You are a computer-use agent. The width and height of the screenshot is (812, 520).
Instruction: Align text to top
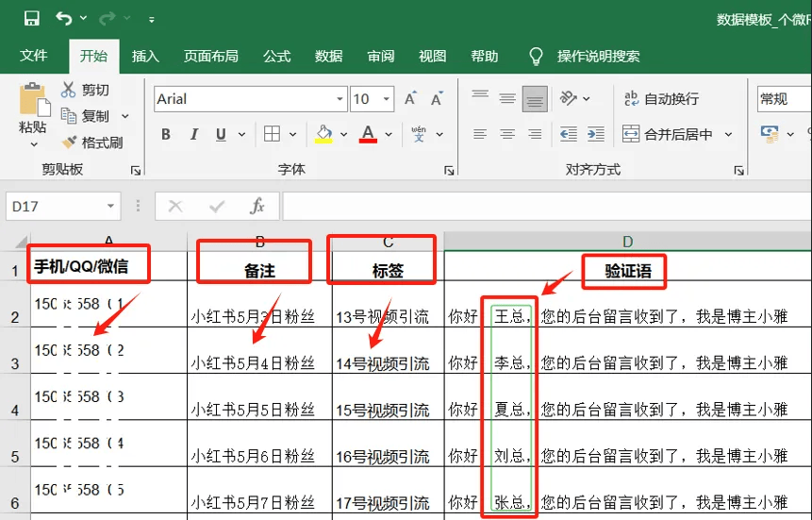(x=480, y=97)
